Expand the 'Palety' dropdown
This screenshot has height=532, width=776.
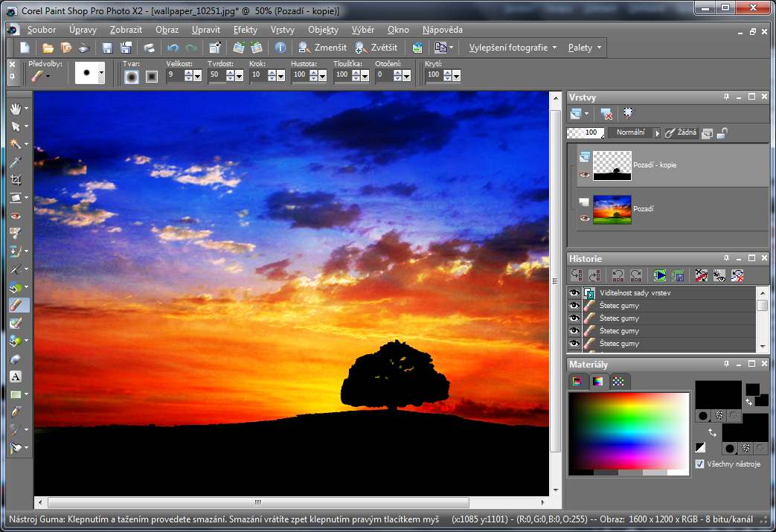tap(584, 48)
